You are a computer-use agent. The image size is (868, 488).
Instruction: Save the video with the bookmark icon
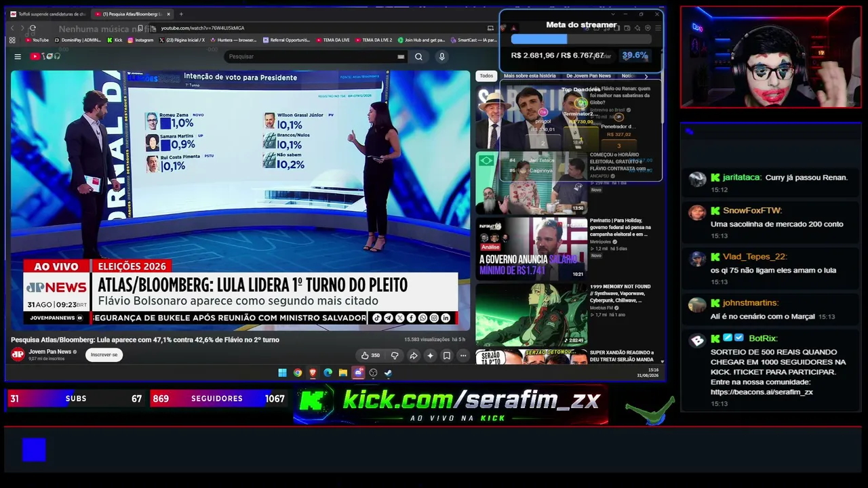[x=446, y=355]
